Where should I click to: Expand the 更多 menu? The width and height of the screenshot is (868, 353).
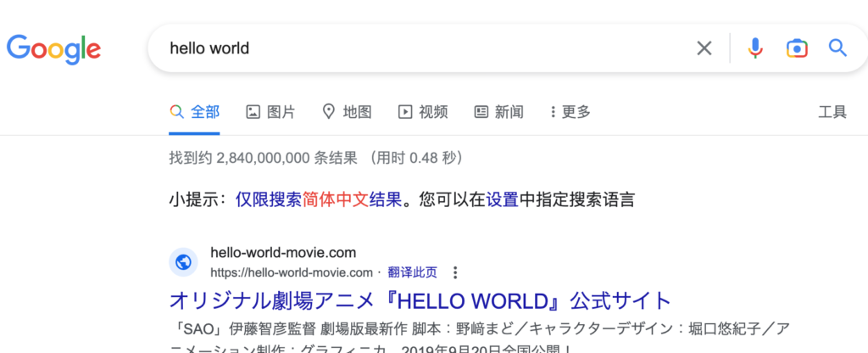pyautogui.click(x=570, y=112)
